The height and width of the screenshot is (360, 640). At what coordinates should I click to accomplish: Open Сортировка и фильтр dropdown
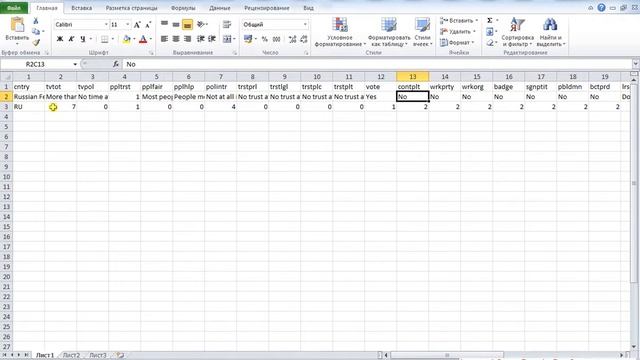coord(518,32)
